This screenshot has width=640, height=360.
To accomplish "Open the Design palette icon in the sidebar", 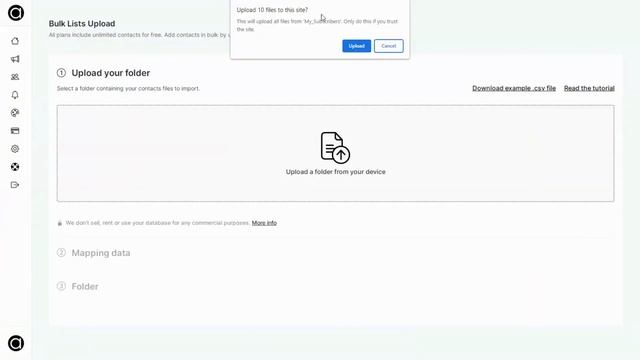I will [x=15, y=113].
